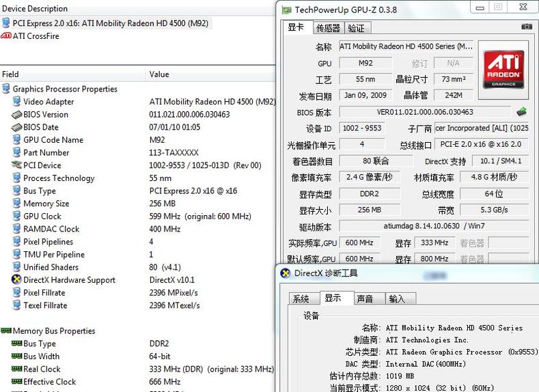Viewport: 539px width, 392px height.
Task: Click the Video Adapter row icon
Action: point(16,101)
